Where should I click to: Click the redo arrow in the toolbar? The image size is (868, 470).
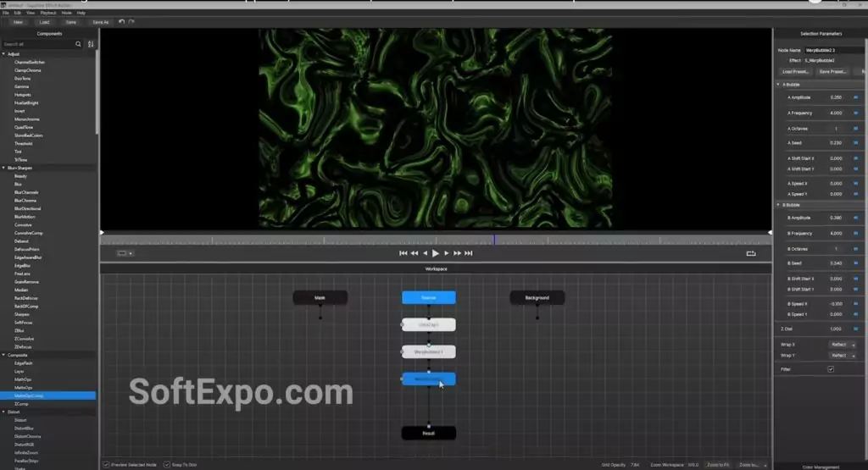(x=131, y=22)
